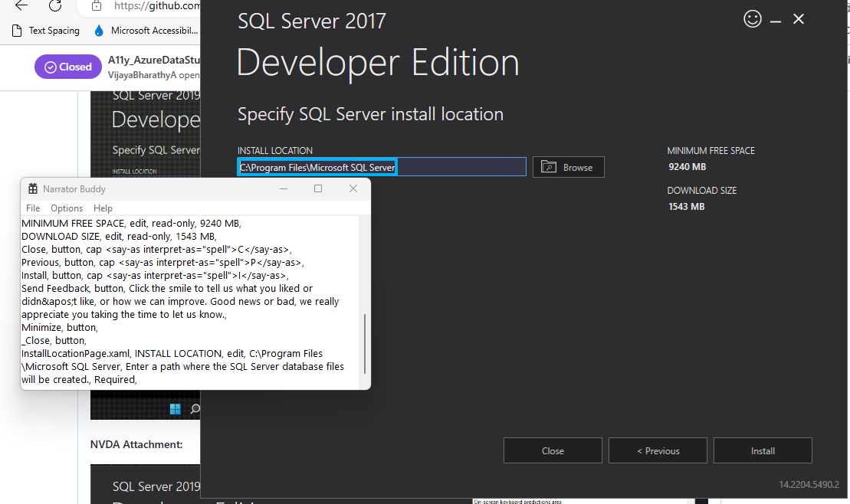Click the Browse folder icon for install location
The image size is (850, 504).
click(549, 167)
